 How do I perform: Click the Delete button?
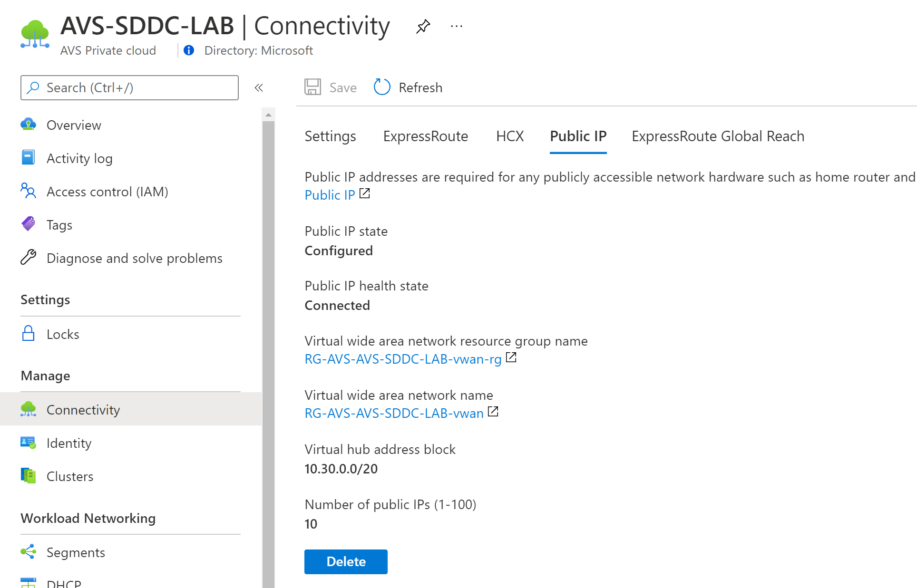[x=346, y=562]
